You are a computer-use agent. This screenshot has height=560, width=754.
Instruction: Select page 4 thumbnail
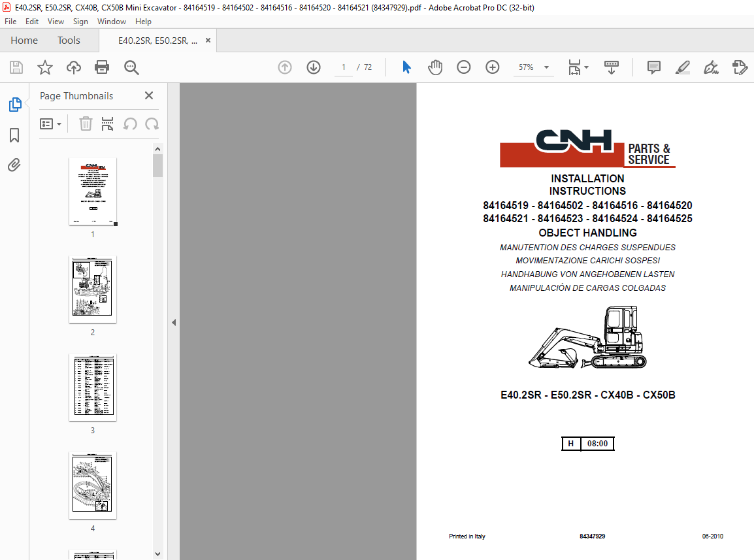click(x=93, y=486)
